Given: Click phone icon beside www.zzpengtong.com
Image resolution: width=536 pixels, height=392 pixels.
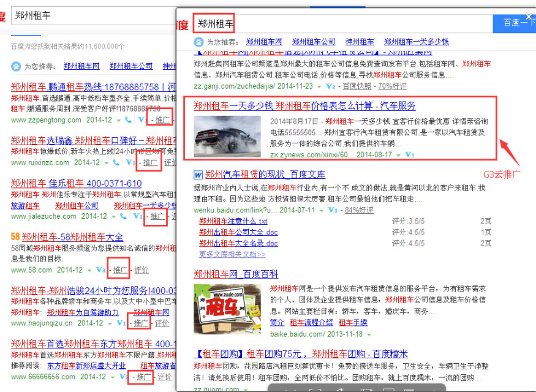Looking at the screenshot, I should (129, 120).
